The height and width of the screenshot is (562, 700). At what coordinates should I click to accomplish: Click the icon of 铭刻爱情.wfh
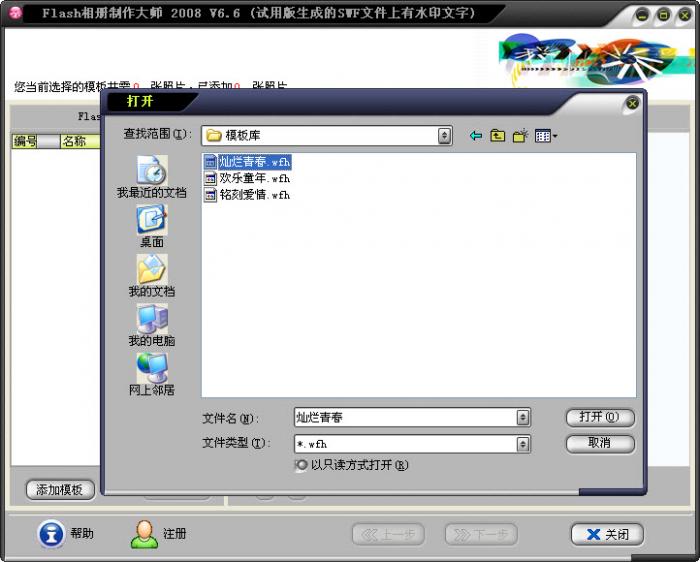click(210, 195)
